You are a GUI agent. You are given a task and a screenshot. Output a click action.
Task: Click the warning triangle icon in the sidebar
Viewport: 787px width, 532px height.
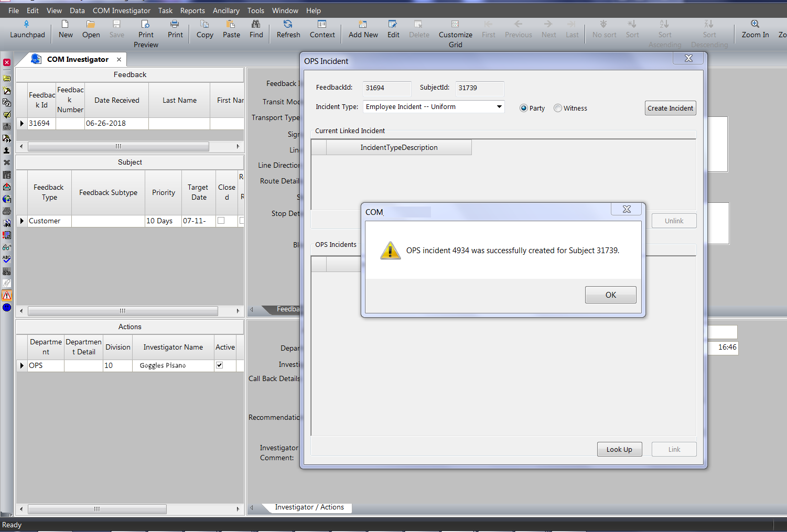[7, 295]
